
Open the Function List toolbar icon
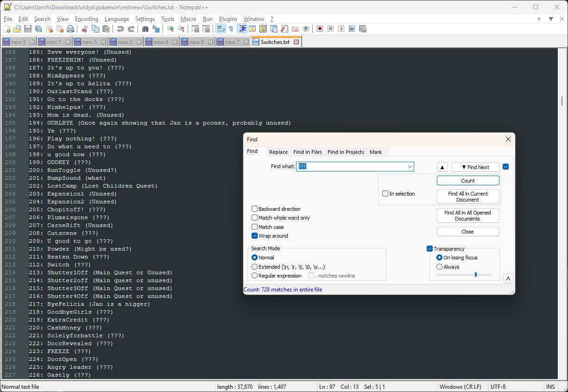[284, 29]
